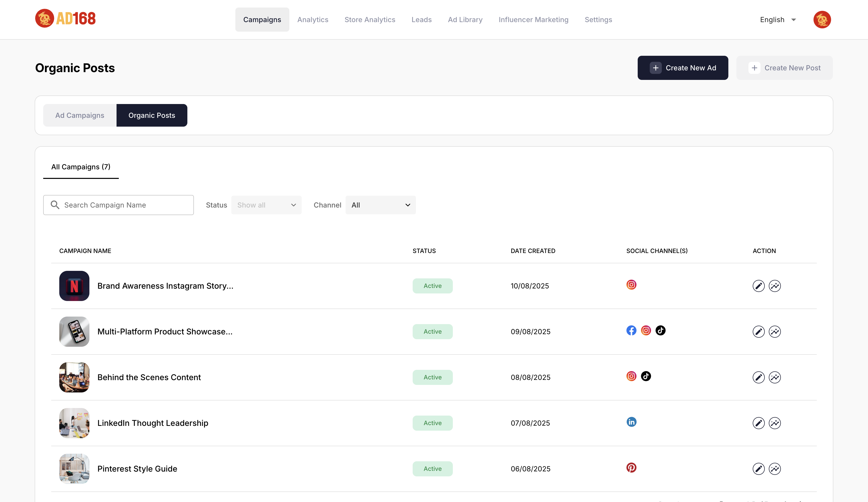
Task: Click TikTok icon in Multi-Platform Product Showcase row
Action: 660,330
